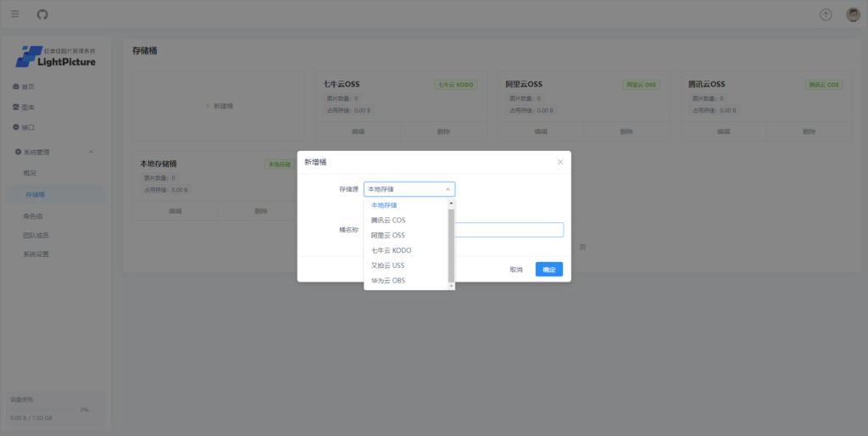This screenshot has width=868, height=436.
Task: Click the dropdown list scrollbar down arrow
Action: (x=451, y=286)
